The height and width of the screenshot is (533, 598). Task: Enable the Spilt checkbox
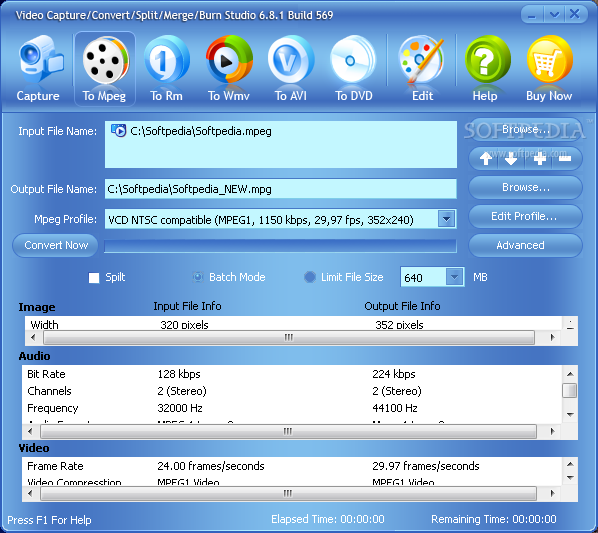pos(94,278)
